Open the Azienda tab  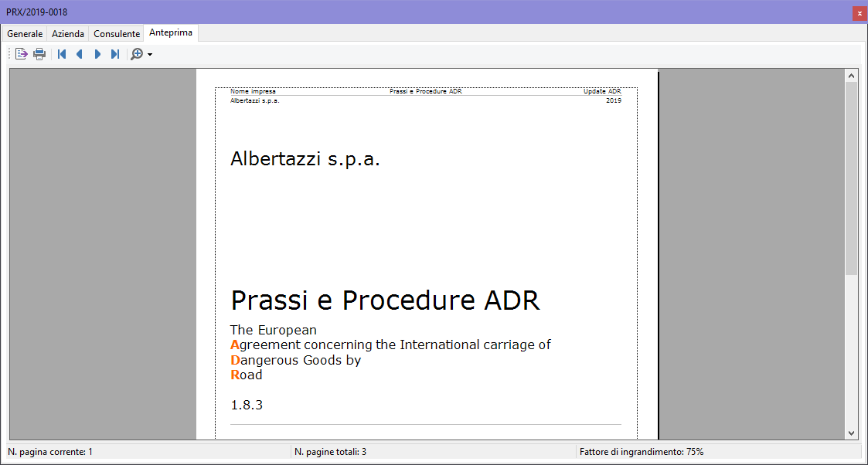pyautogui.click(x=67, y=33)
